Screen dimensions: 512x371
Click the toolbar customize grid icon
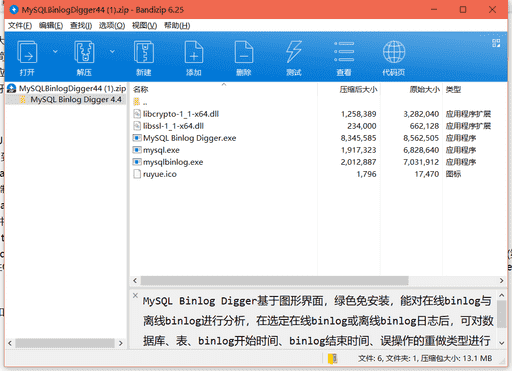tap(496, 43)
